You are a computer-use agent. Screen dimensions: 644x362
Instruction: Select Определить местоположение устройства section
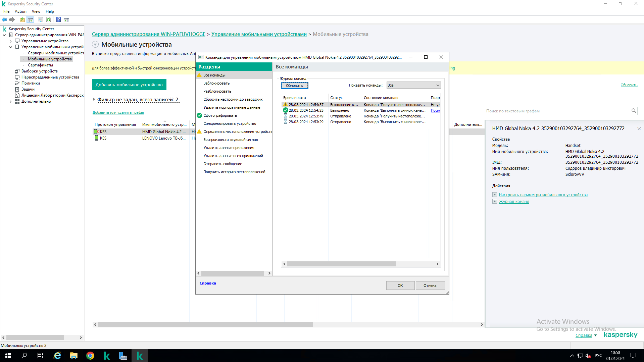(234, 132)
